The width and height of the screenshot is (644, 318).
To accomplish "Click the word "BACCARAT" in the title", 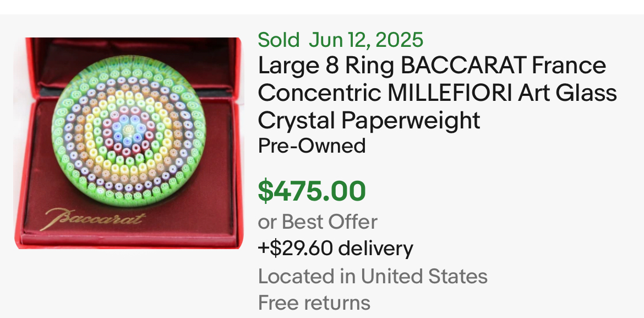I will [463, 66].
